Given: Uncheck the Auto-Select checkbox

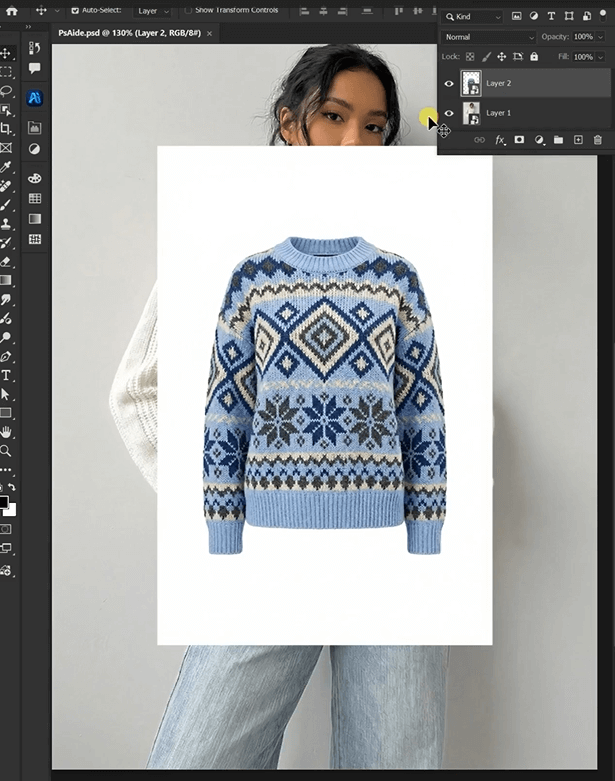Looking at the screenshot, I should [75, 10].
